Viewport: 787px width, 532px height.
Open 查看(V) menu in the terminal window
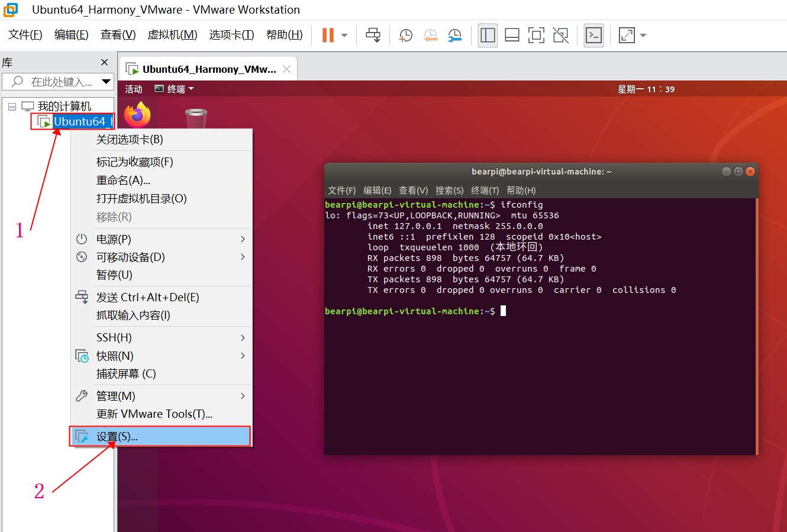point(414,191)
